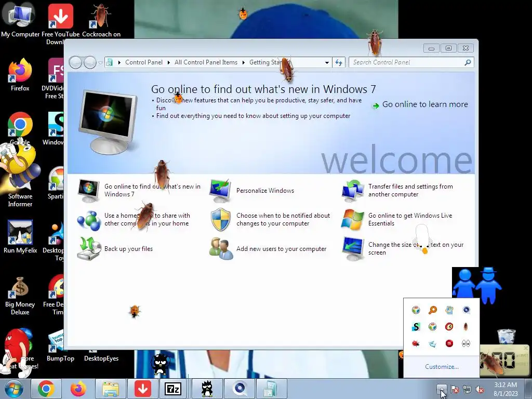This screenshot has width=532, height=399.
Task: Open the recent pages dropdown arrow
Action: pyautogui.click(x=100, y=63)
